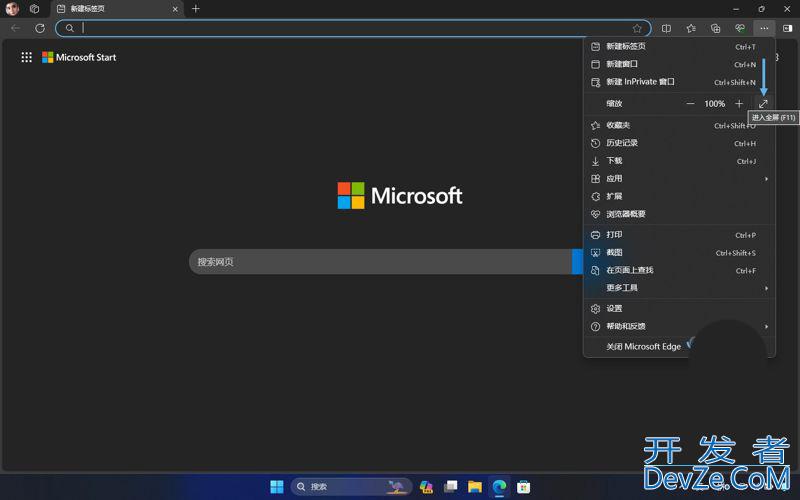800x500 pixels.
Task: Increase zoom with the plus button
Action: click(x=739, y=104)
